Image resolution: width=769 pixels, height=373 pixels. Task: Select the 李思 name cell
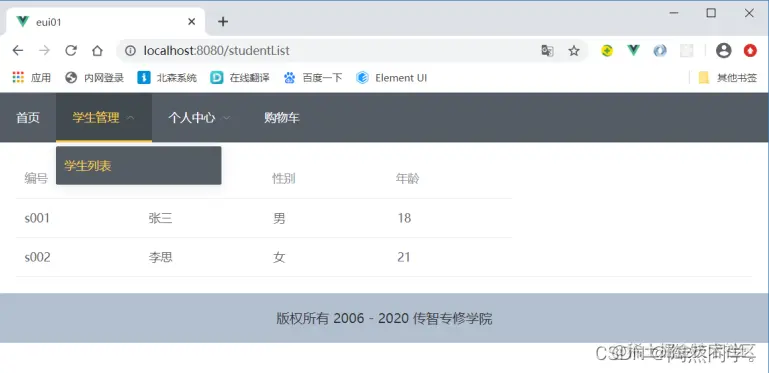pos(160,257)
